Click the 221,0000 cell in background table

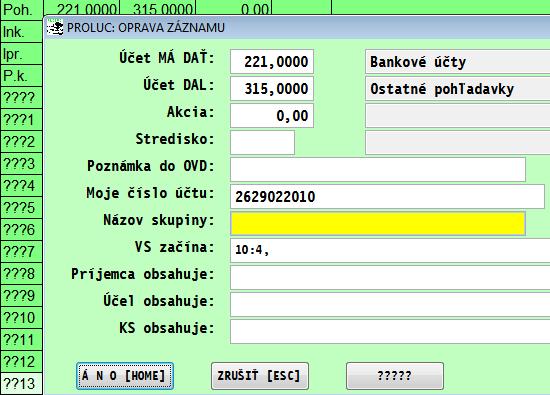point(82,8)
